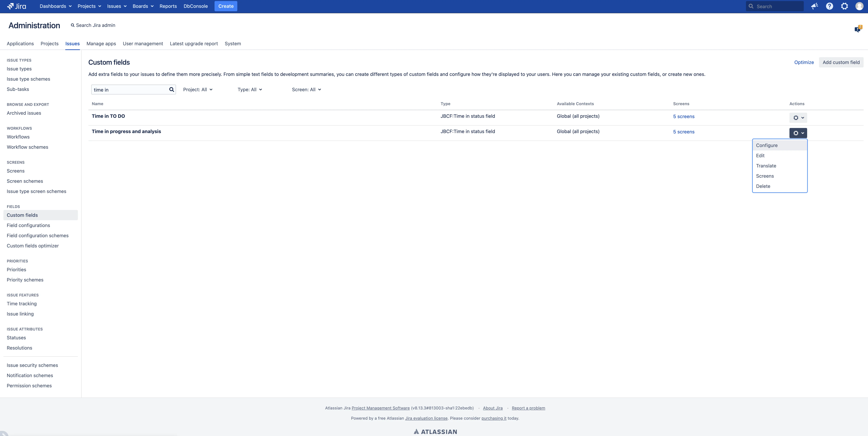
Task: Click the Jira logo in header
Action: (x=16, y=6)
